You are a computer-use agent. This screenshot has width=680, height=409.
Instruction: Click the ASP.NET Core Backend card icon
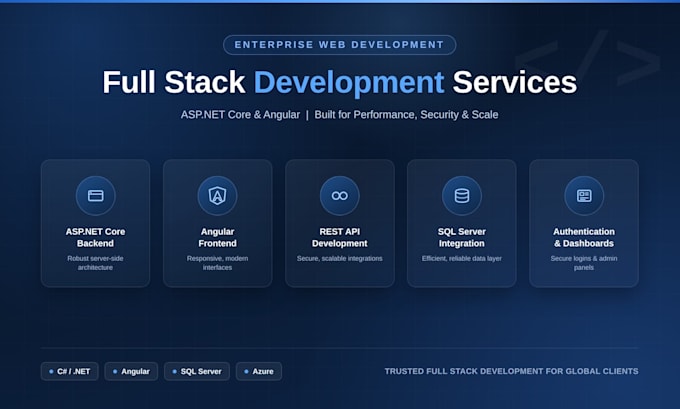pyautogui.click(x=95, y=196)
